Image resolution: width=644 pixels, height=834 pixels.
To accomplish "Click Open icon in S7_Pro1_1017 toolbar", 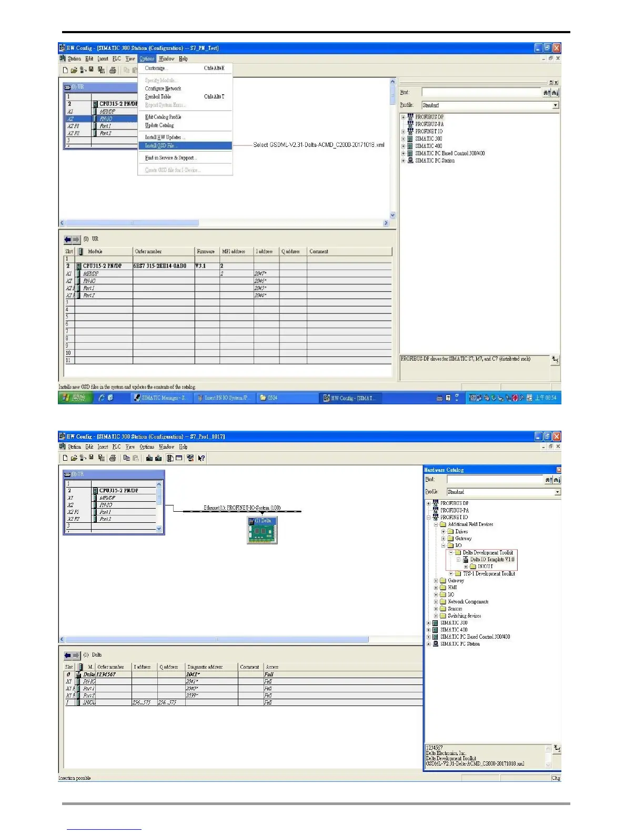I will 74,458.
